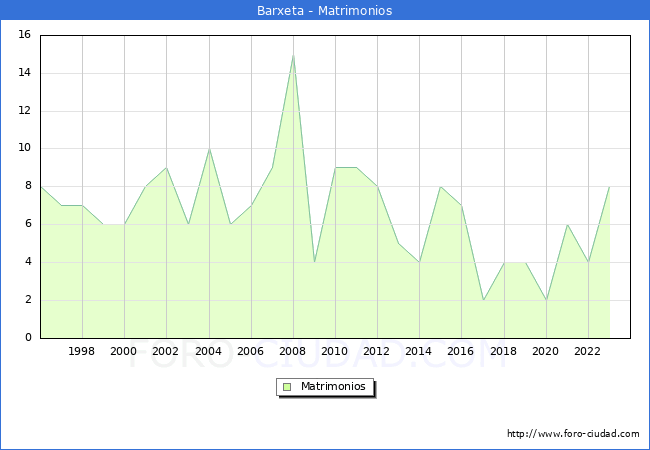650x450 pixels.
Task: Click the x-axis label 2000
Action: point(124,351)
